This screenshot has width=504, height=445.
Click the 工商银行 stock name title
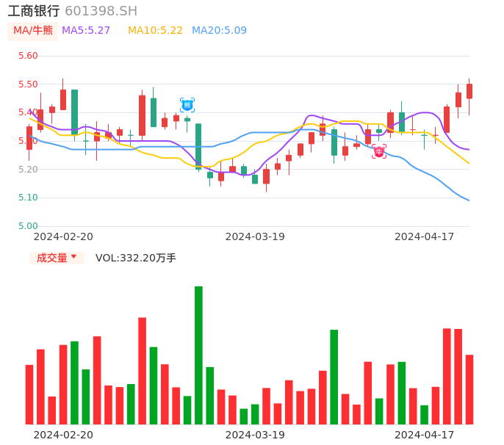(x=34, y=11)
